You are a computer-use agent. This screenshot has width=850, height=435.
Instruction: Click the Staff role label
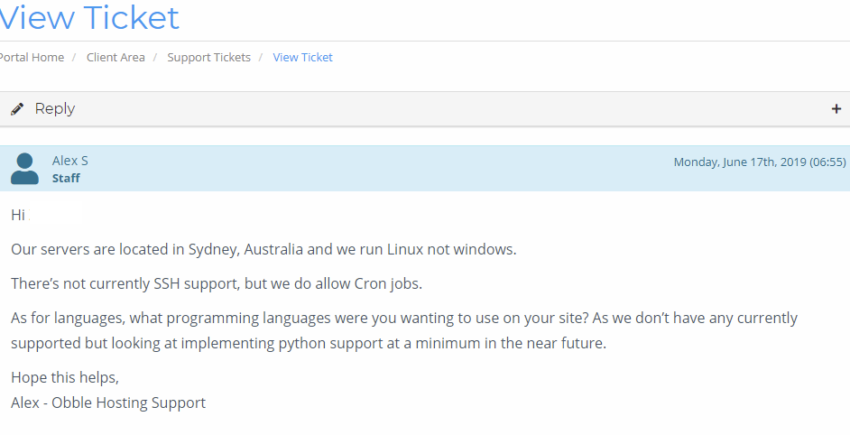66,178
